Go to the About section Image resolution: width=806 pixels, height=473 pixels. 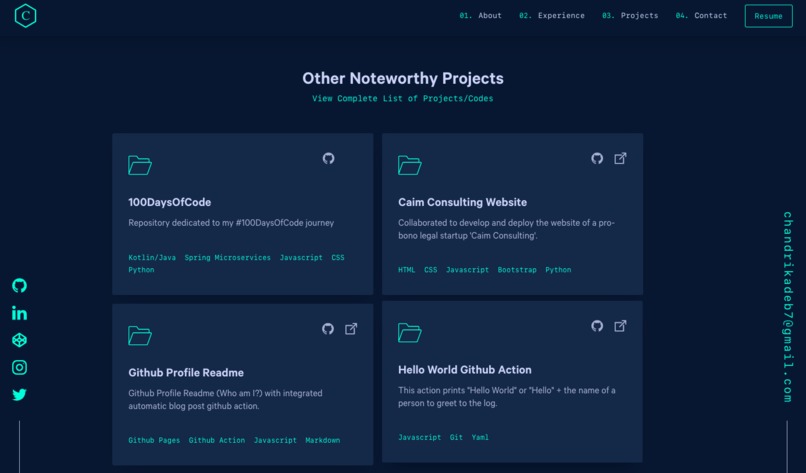pos(481,15)
